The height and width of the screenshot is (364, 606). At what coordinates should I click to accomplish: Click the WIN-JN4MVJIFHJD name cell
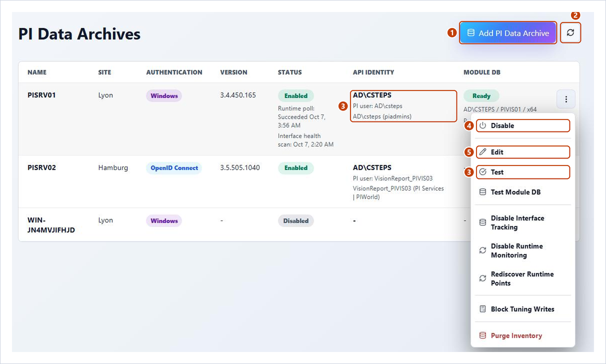pos(51,225)
